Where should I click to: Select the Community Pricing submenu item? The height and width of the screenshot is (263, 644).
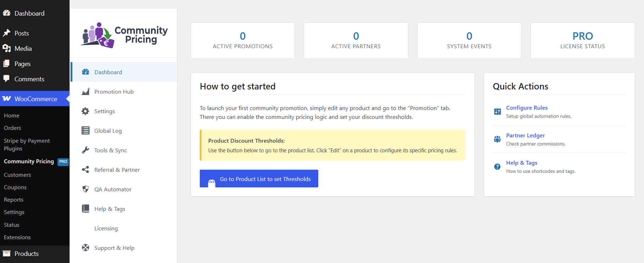point(29,161)
